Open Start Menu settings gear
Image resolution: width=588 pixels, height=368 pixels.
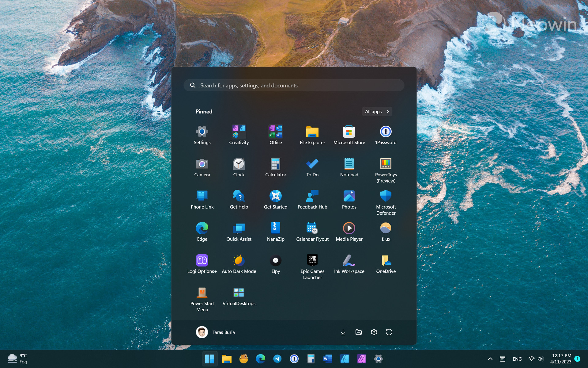373,332
